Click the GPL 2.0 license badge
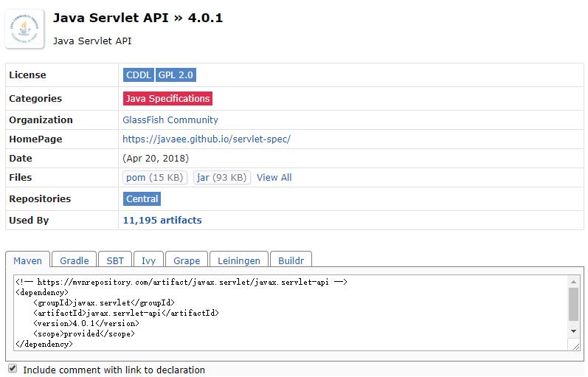588x377 pixels. pos(176,75)
